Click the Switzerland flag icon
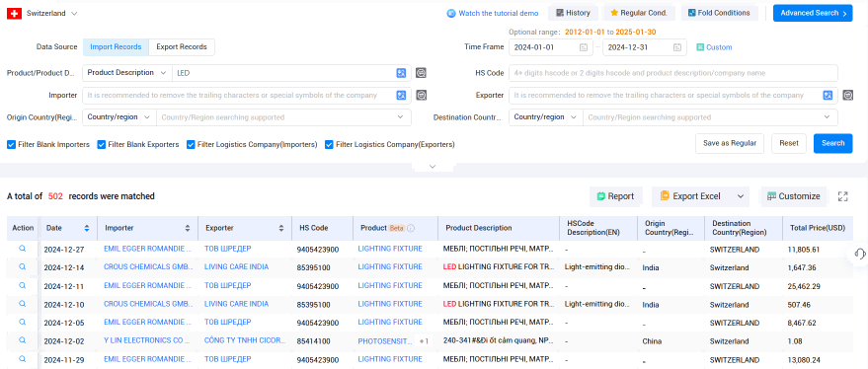 point(14,13)
